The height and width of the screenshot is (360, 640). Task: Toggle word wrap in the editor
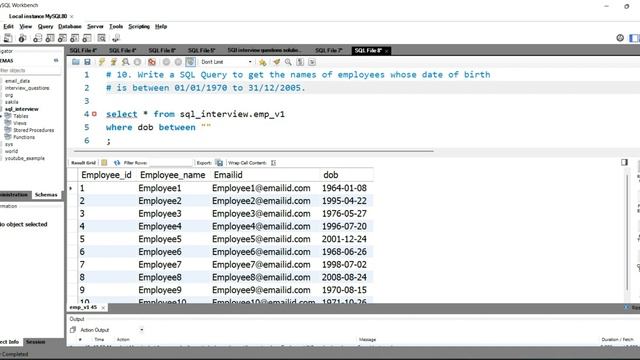click(x=312, y=62)
